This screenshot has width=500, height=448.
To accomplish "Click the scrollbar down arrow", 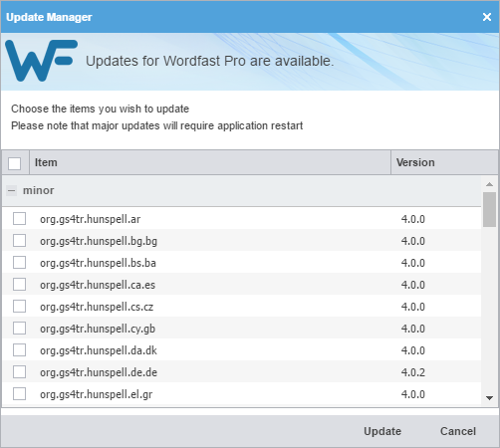I will tap(489, 397).
